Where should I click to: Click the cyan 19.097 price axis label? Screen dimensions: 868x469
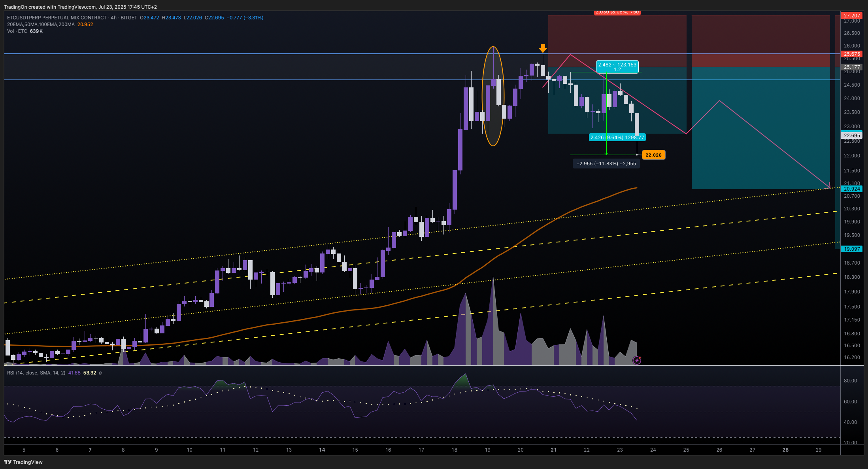(x=852, y=249)
